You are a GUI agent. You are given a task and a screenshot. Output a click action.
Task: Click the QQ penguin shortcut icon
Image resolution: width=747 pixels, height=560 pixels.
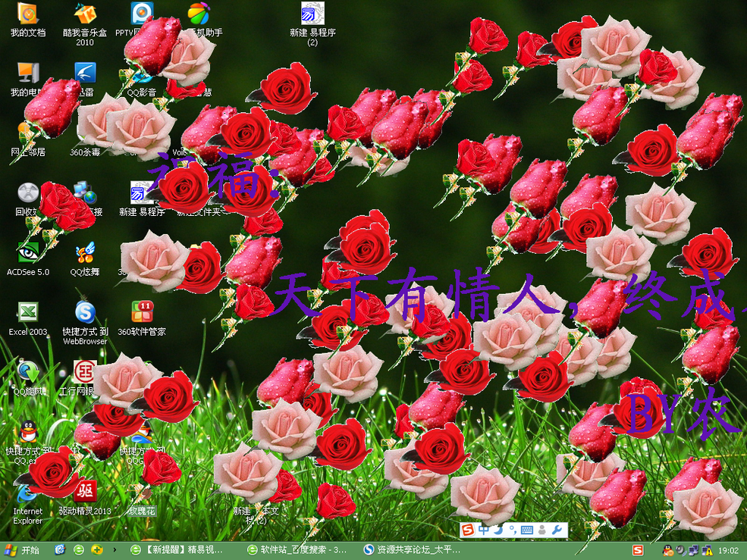(28, 431)
